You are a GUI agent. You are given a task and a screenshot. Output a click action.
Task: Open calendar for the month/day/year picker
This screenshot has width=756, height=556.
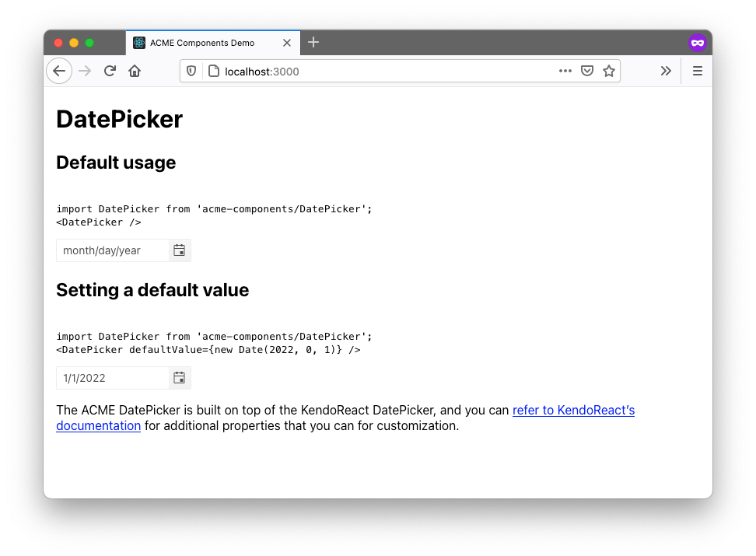pyautogui.click(x=180, y=250)
